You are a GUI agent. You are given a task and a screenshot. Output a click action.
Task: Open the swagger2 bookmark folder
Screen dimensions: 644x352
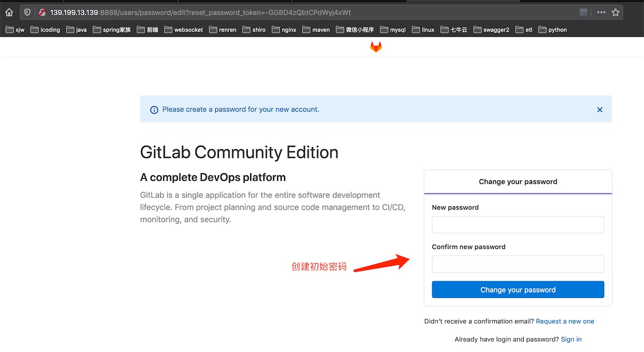pyautogui.click(x=491, y=30)
